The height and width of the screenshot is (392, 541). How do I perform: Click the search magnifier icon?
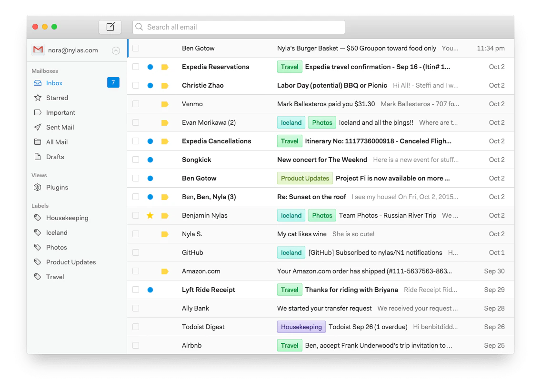pos(139,27)
